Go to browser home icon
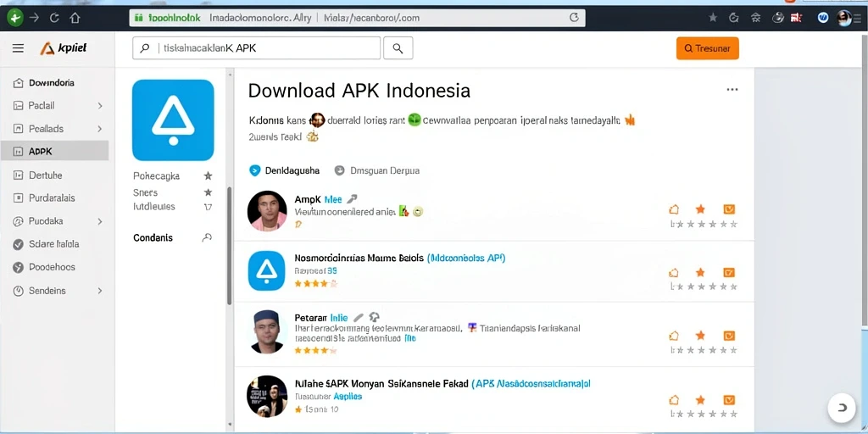868x434 pixels. pos(75,18)
